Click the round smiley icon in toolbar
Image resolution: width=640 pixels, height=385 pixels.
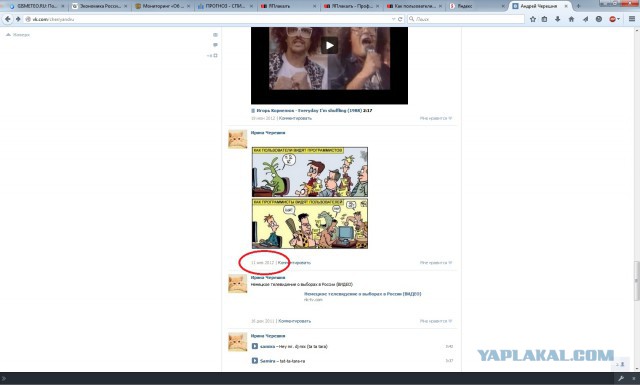tap(599, 19)
